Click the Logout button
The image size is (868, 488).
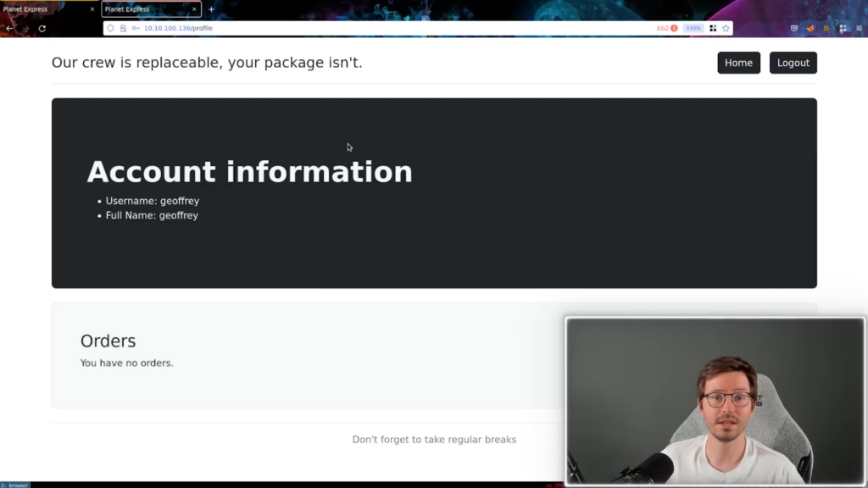click(793, 63)
